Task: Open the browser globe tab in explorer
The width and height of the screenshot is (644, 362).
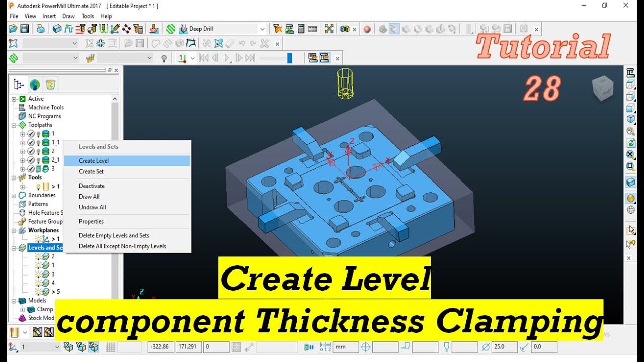Action: [35, 84]
